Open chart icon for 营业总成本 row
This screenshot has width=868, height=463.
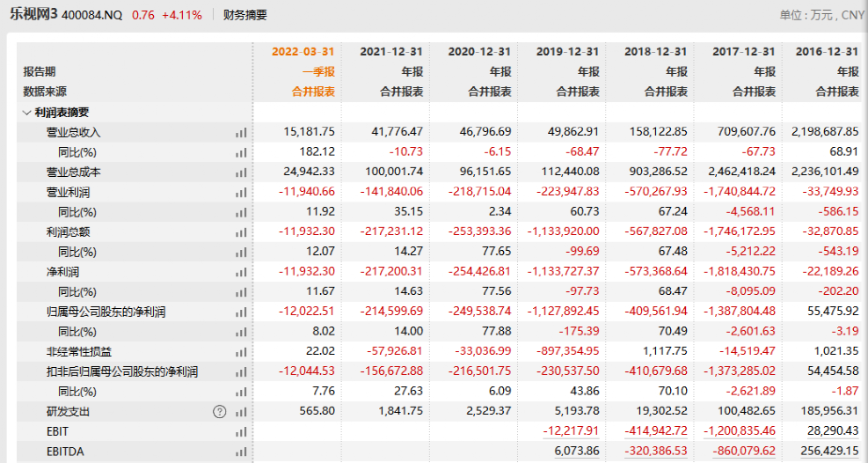click(241, 173)
